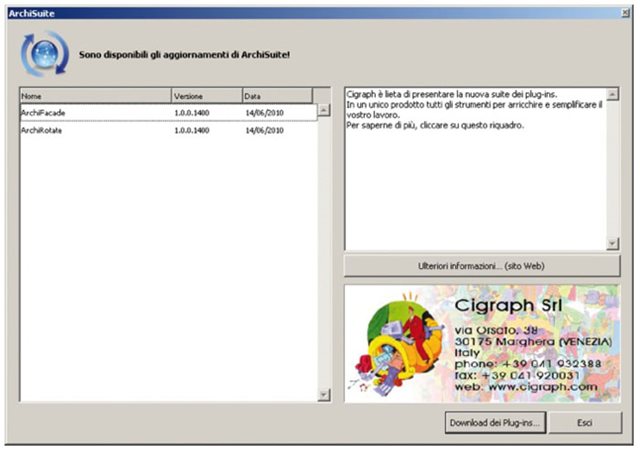Click the ArchiRotate date 14/06/2010
640x452 pixels.
(x=264, y=130)
